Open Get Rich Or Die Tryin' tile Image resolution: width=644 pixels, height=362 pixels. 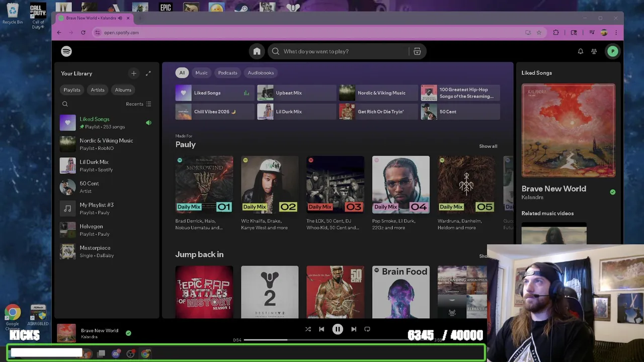[378, 112]
